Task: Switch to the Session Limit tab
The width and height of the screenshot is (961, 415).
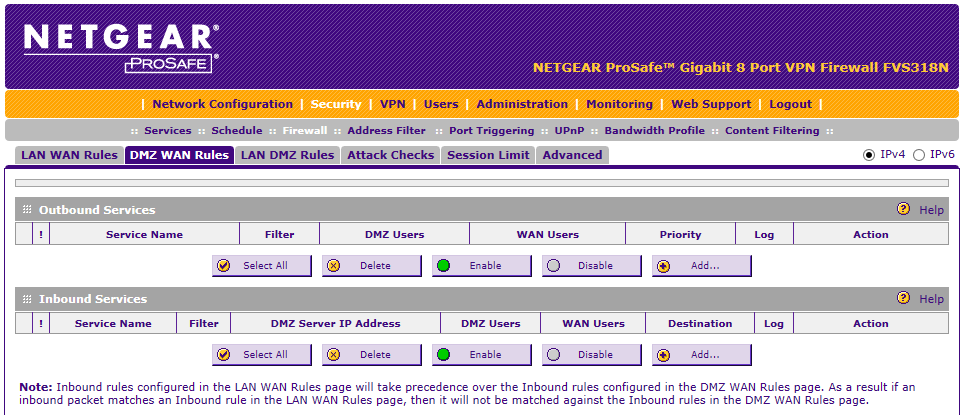Action: (488, 155)
